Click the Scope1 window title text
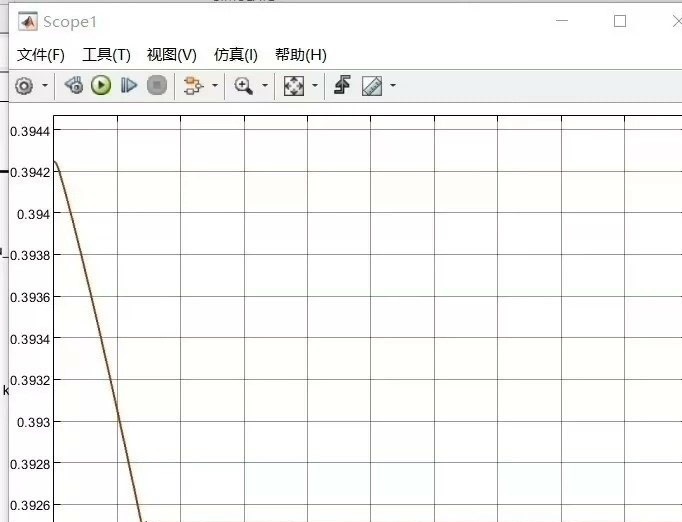The height and width of the screenshot is (522, 682). (70, 22)
